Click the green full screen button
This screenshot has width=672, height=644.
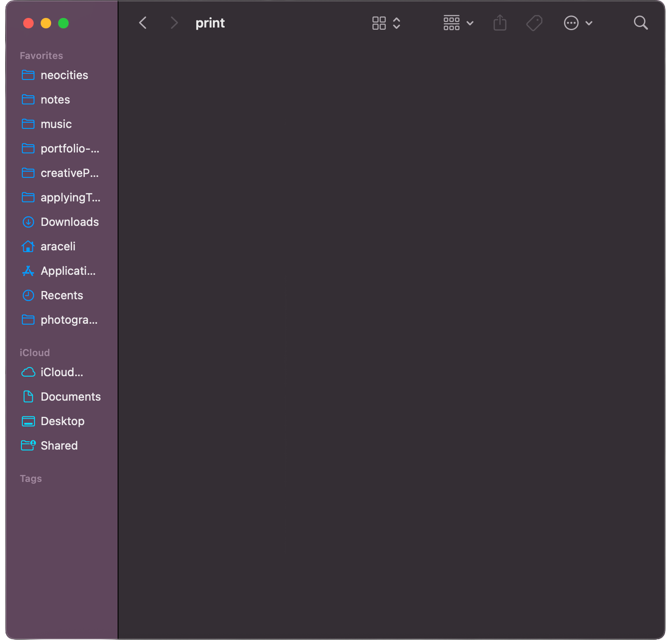(x=63, y=23)
